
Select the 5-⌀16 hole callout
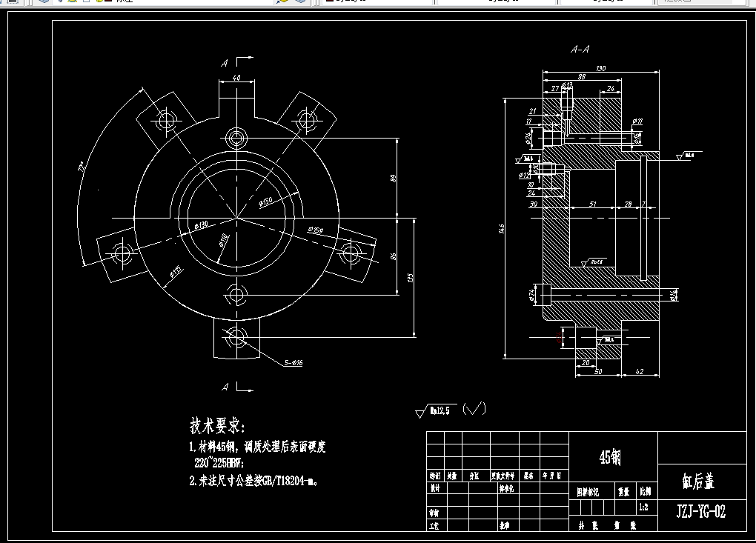tap(294, 363)
